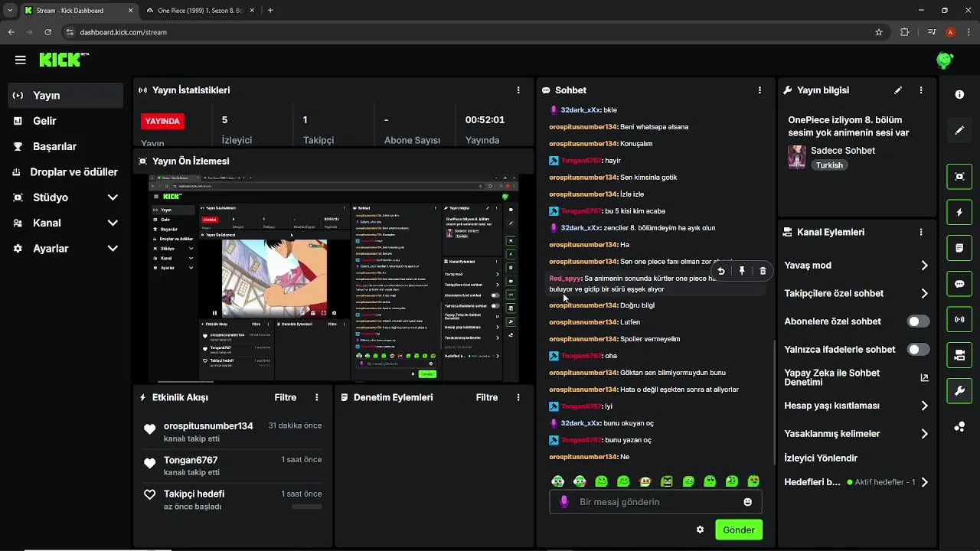Image resolution: width=980 pixels, height=551 pixels.
Task: Open Droplar ve ödüller in sidebar
Action: (x=65, y=172)
